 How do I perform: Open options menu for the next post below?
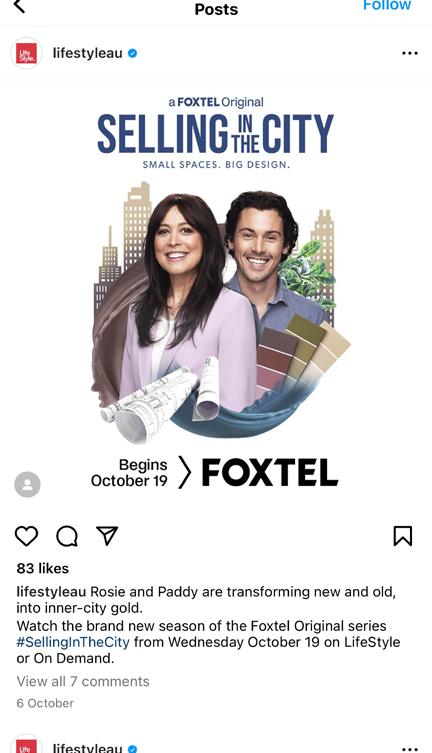tap(409, 748)
